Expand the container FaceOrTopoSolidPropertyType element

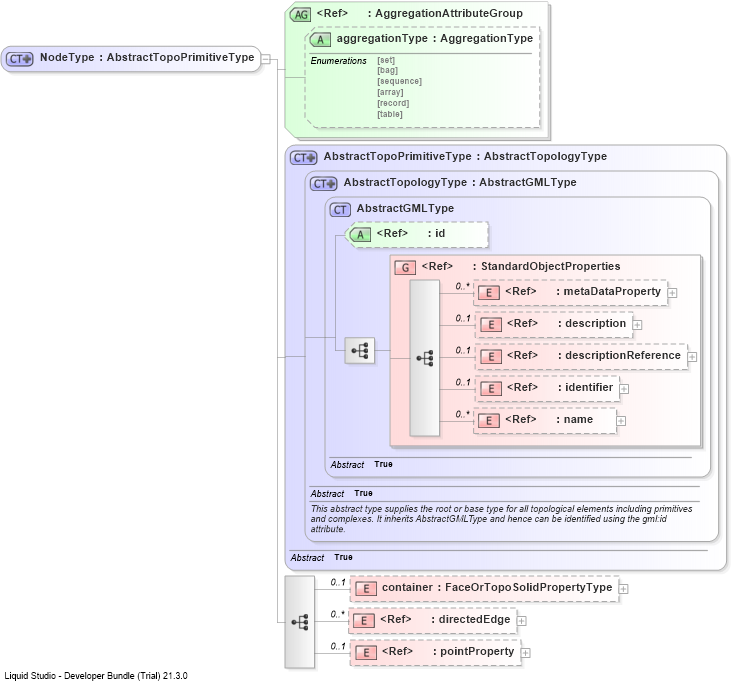623,589
